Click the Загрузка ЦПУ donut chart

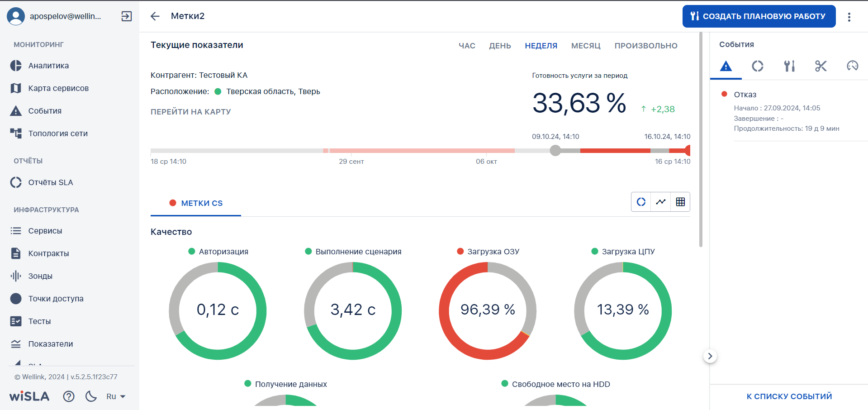(623, 311)
